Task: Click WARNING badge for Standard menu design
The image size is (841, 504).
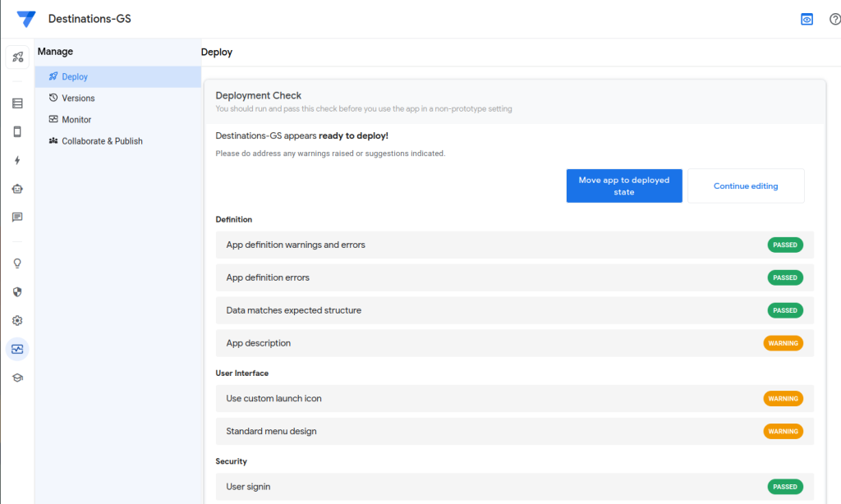Action: click(783, 431)
